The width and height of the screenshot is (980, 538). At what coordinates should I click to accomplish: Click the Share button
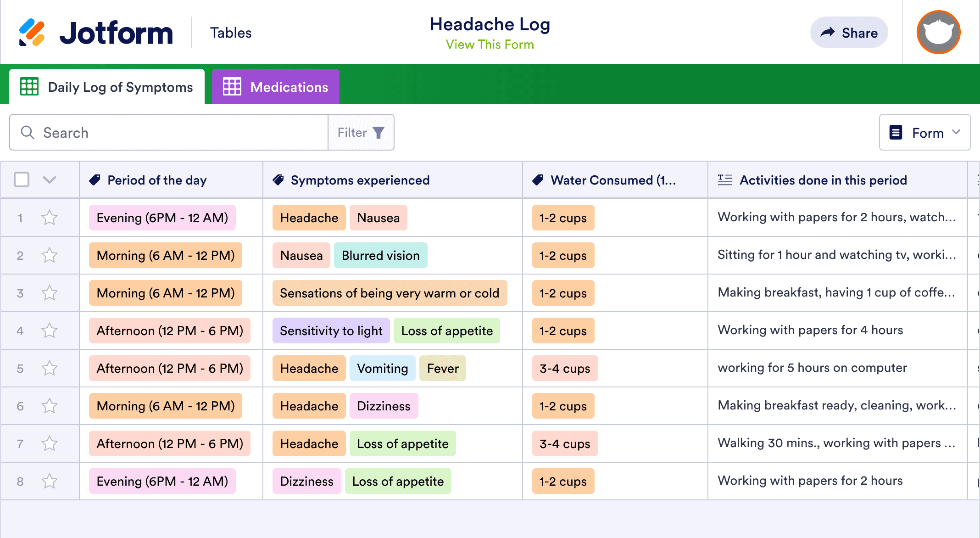coord(849,32)
